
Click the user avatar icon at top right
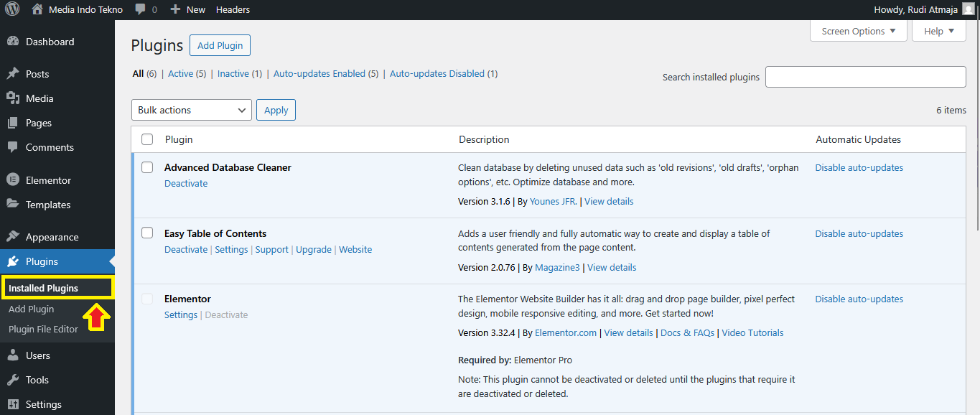(969, 9)
